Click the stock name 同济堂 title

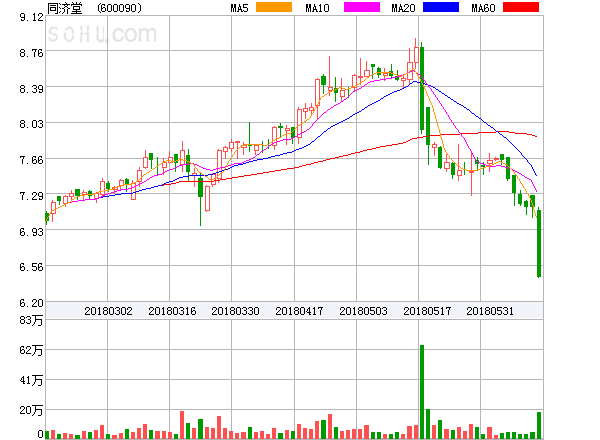(65, 8)
